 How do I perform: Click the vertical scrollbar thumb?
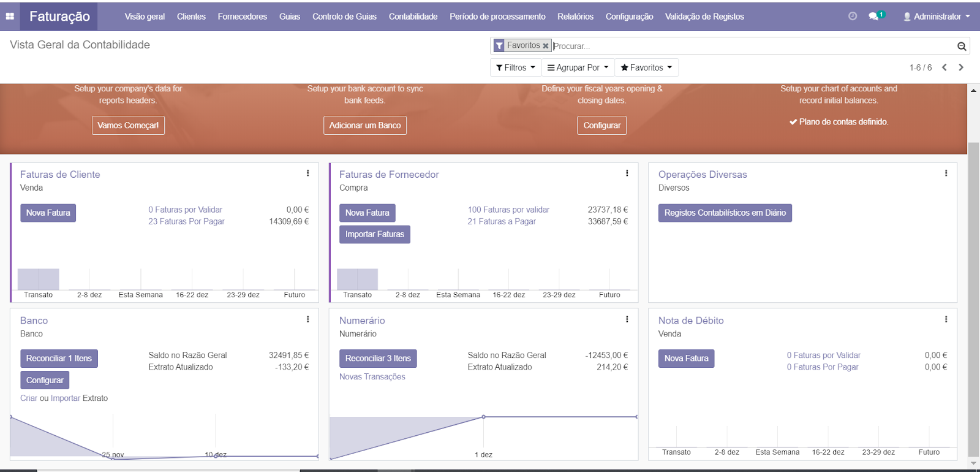tap(973, 294)
